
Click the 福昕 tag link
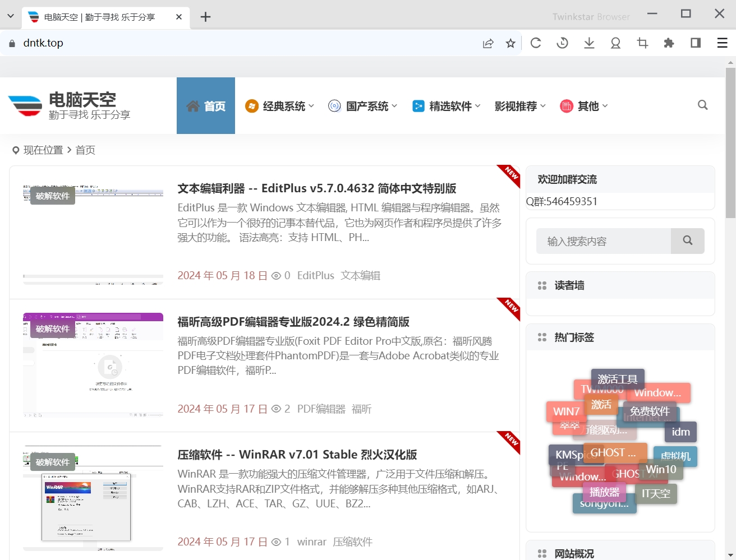362,409
